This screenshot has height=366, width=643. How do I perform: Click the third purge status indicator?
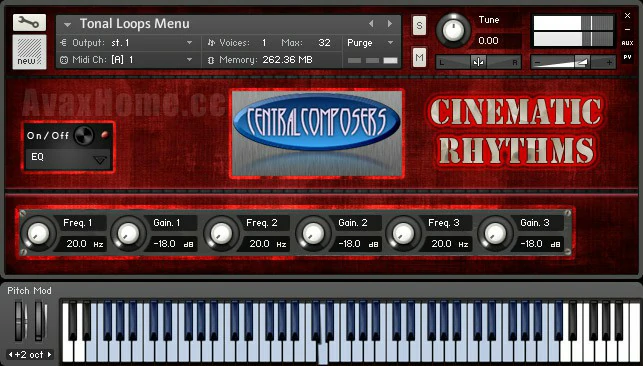pyautogui.click(x=390, y=61)
